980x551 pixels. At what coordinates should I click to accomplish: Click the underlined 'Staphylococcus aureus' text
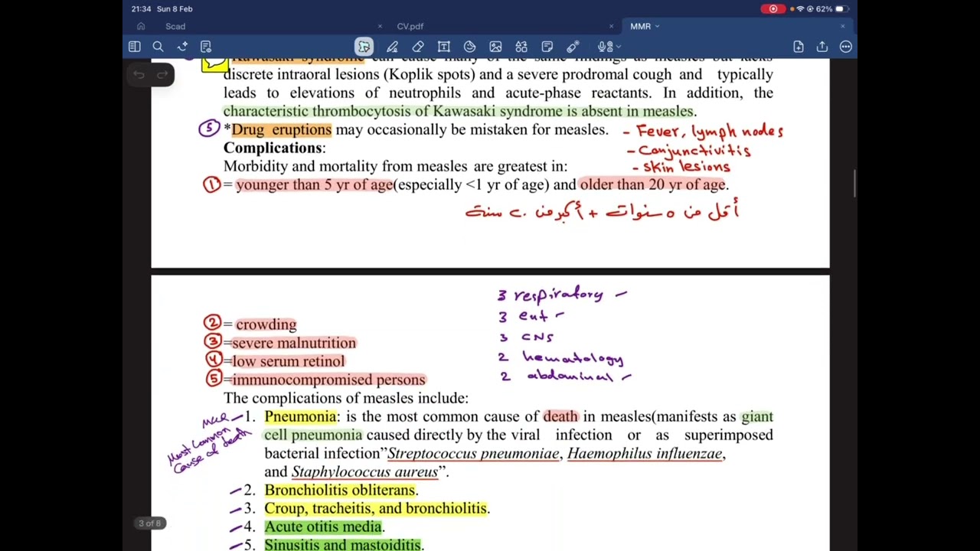click(x=364, y=471)
